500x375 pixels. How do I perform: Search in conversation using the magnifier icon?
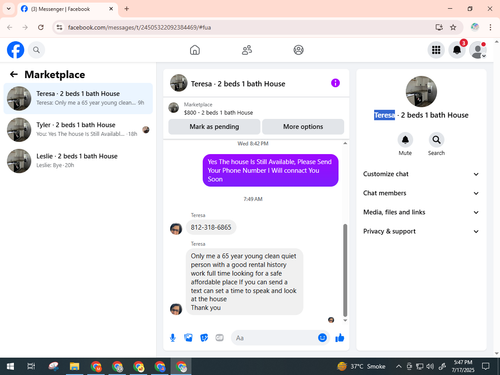point(436,140)
